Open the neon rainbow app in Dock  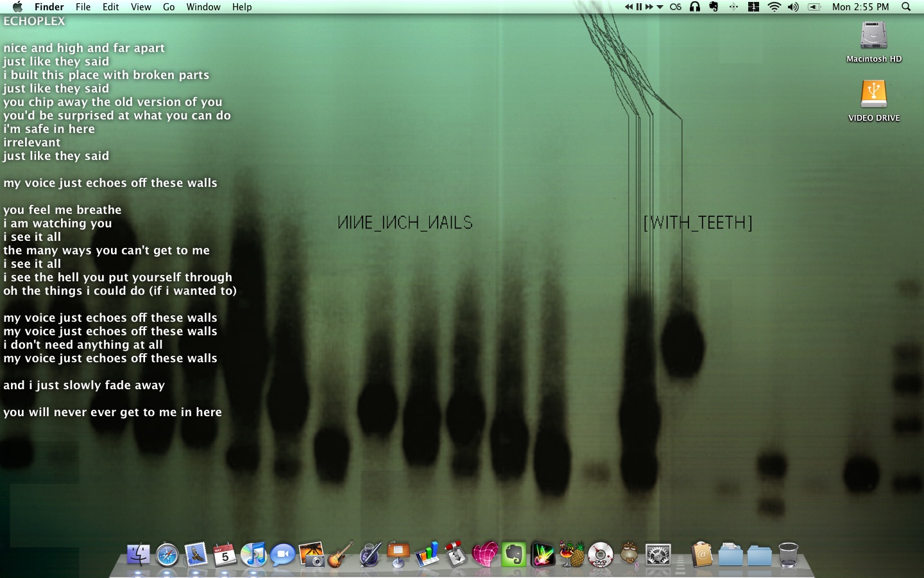[x=543, y=554]
